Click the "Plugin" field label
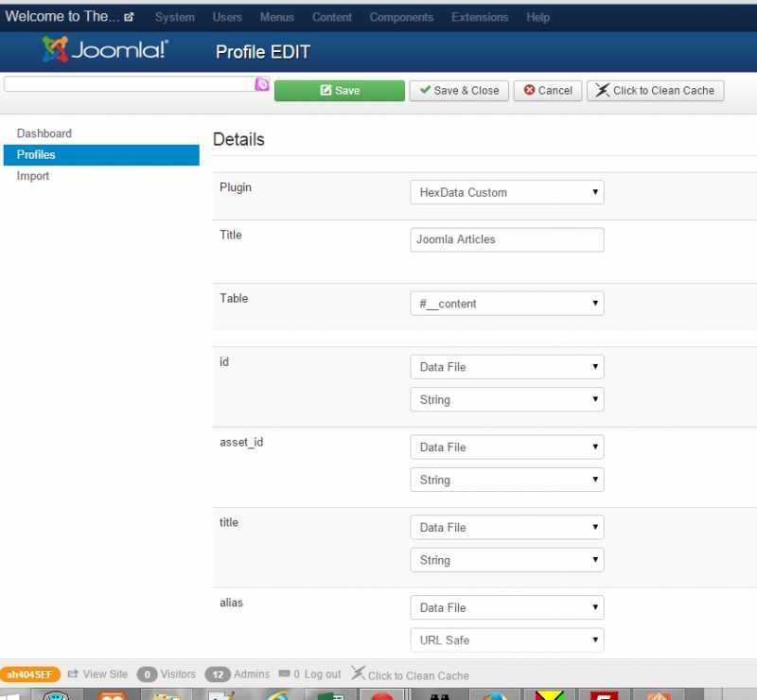This screenshot has height=700, width=757. pos(236,187)
